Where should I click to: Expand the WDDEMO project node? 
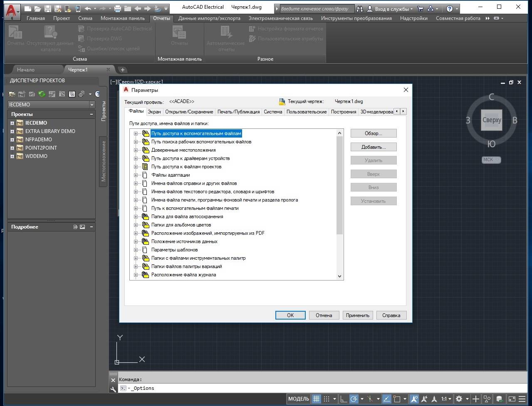(12, 156)
